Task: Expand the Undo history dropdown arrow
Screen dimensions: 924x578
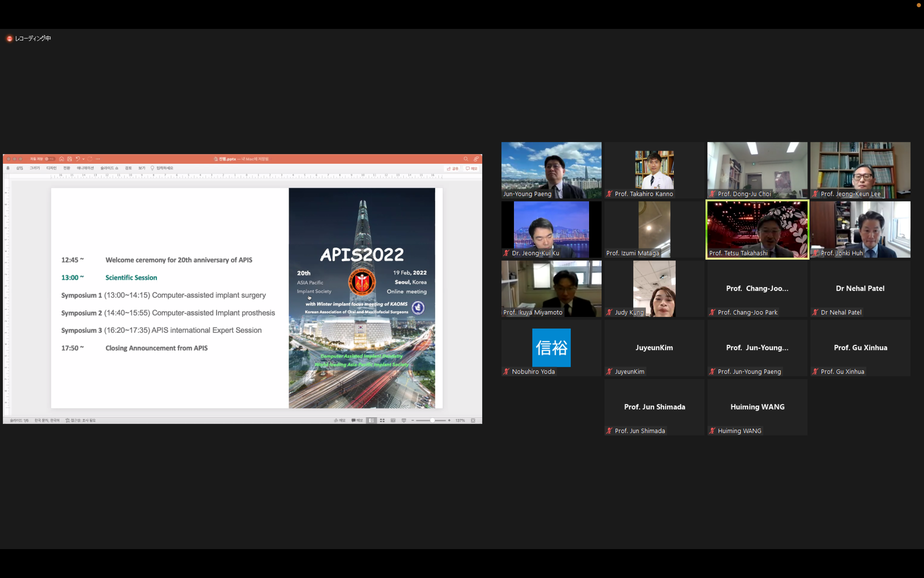Action: point(83,159)
